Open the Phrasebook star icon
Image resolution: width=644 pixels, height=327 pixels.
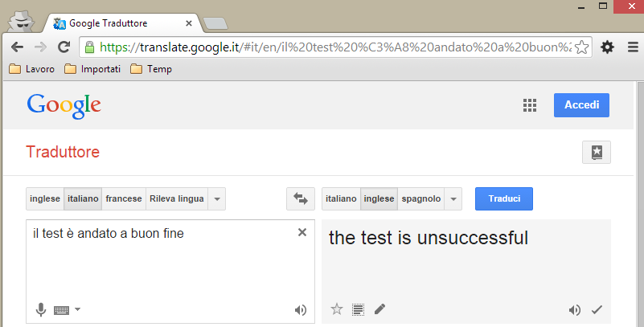(597, 152)
